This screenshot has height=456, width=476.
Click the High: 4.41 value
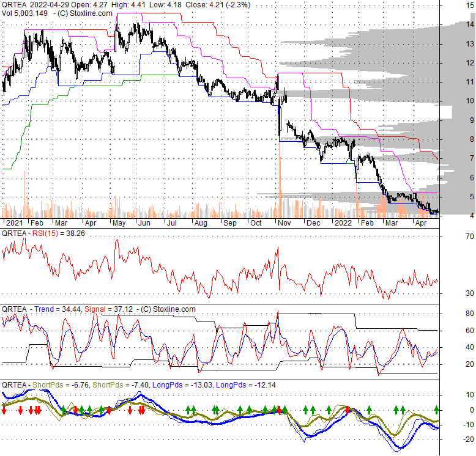pos(128,5)
